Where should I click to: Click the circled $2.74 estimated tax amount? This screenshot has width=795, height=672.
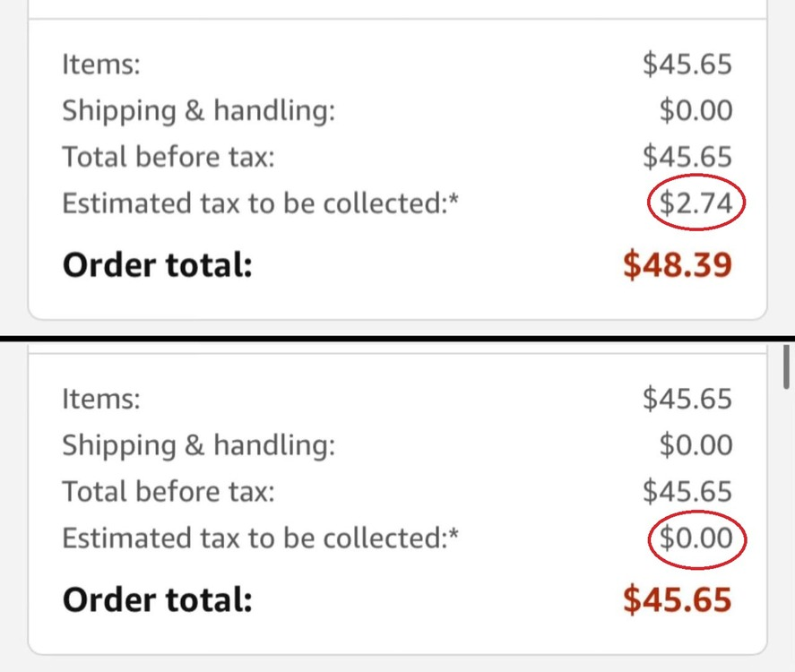(x=696, y=203)
